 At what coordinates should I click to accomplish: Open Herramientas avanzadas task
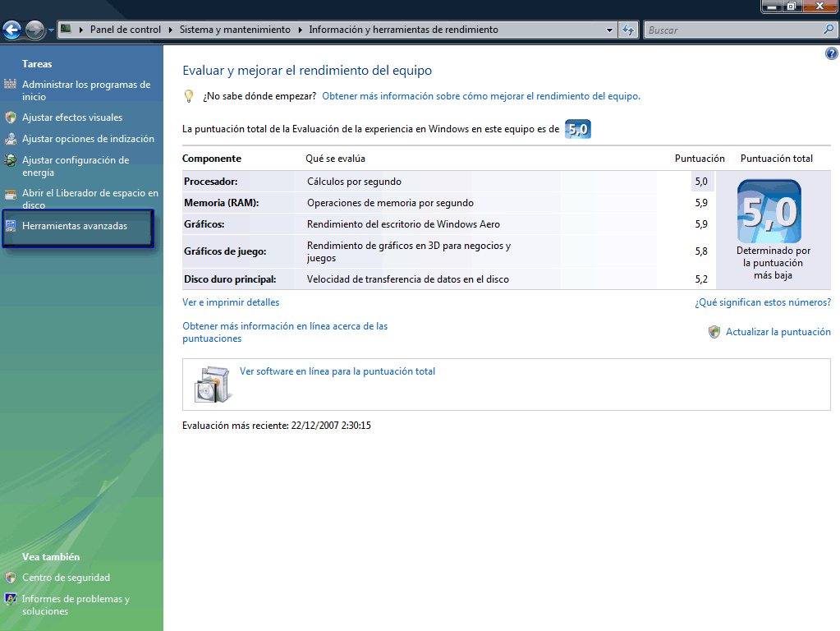75,226
